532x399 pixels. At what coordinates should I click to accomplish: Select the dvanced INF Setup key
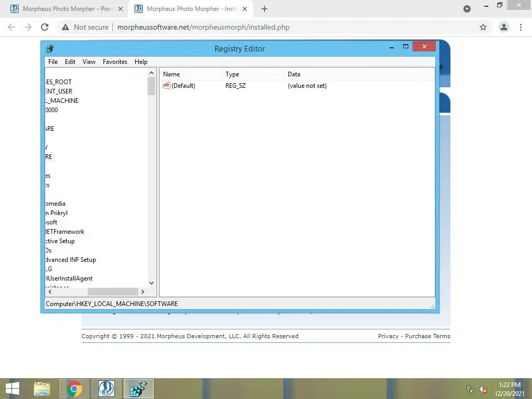click(71, 260)
